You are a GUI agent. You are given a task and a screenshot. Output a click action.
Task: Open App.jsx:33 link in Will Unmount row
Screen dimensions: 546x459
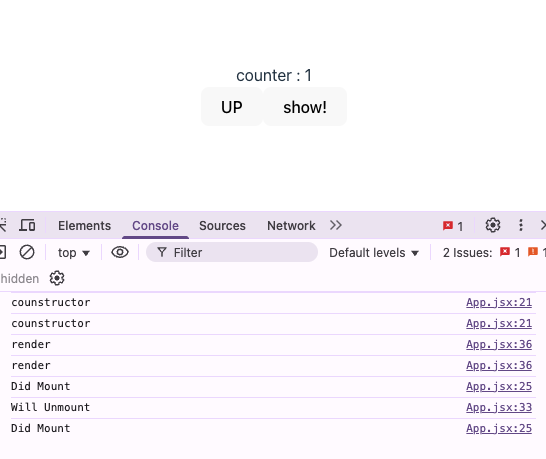(x=499, y=407)
